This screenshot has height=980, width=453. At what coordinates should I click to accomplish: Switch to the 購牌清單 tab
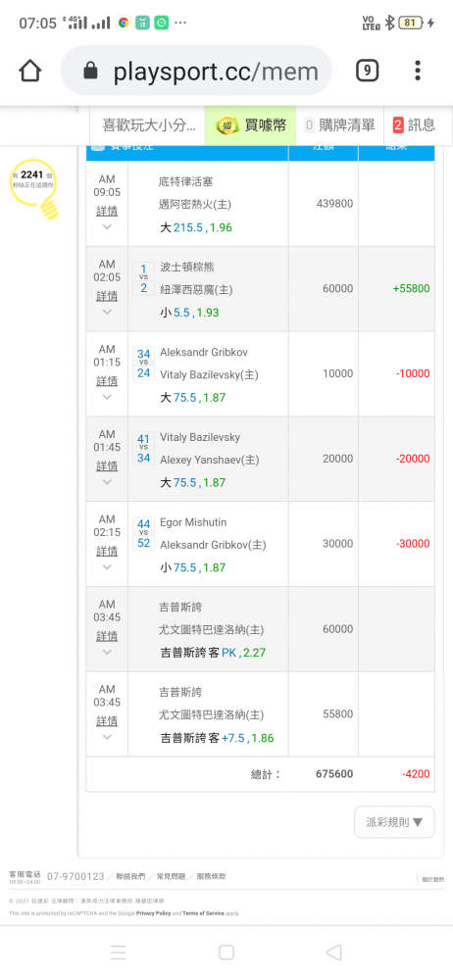click(x=339, y=125)
